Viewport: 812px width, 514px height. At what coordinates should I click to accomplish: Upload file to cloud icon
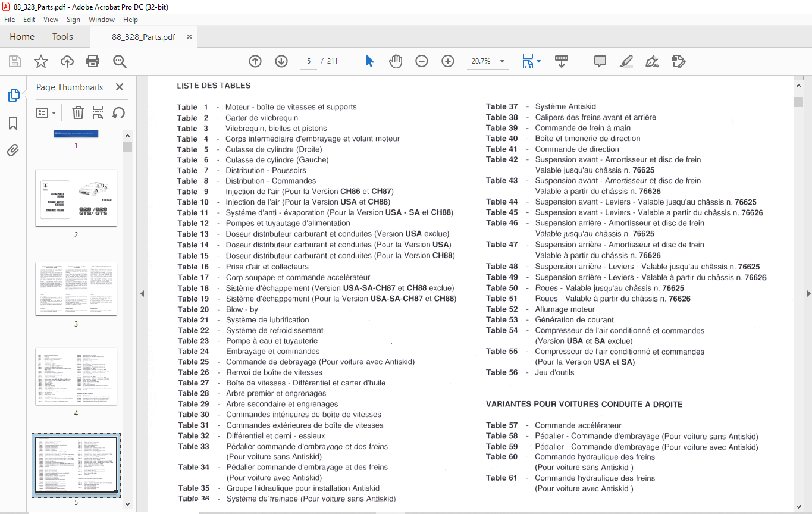tap(67, 61)
